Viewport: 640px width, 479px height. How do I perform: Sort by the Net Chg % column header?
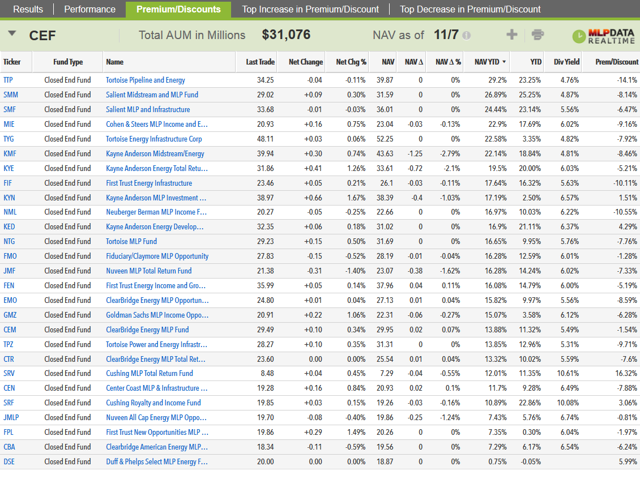[x=351, y=62]
